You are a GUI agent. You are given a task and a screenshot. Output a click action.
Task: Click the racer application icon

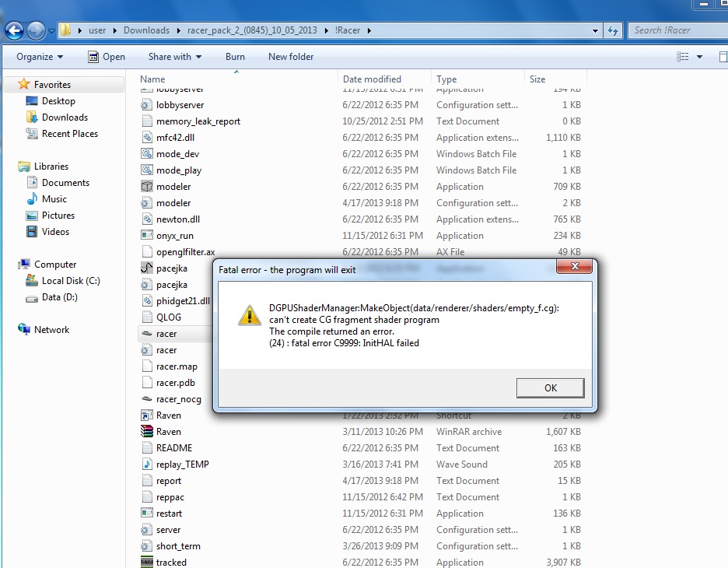coord(147,334)
